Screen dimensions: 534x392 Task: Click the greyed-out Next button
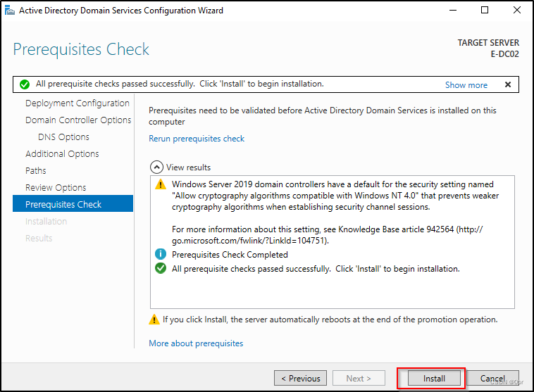[x=359, y=378]
